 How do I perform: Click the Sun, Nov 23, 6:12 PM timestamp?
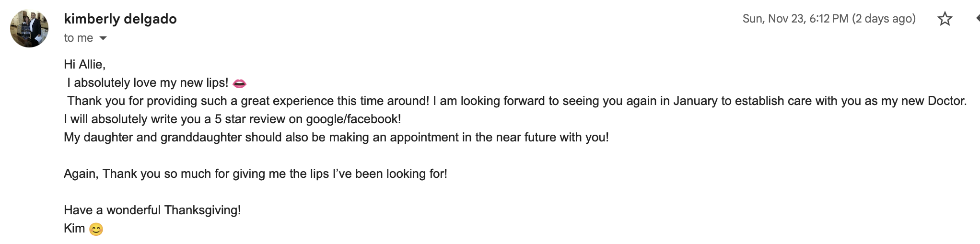[795, 19]
